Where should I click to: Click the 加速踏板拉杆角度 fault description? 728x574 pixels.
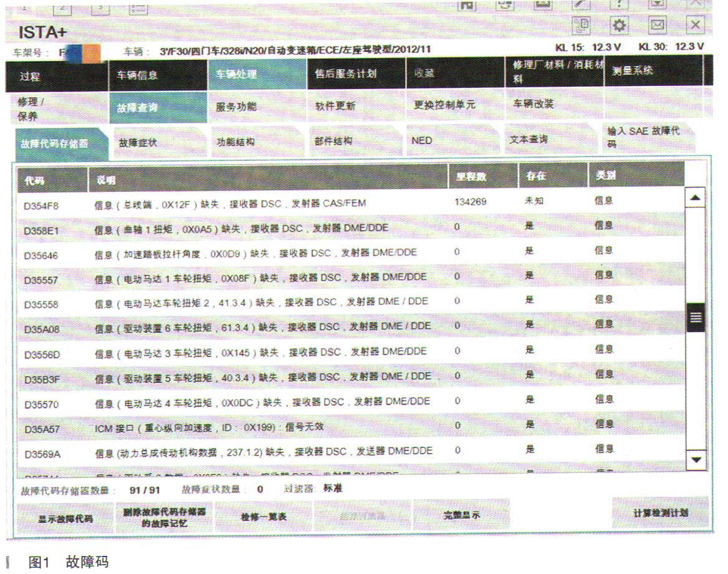point(256,254)
